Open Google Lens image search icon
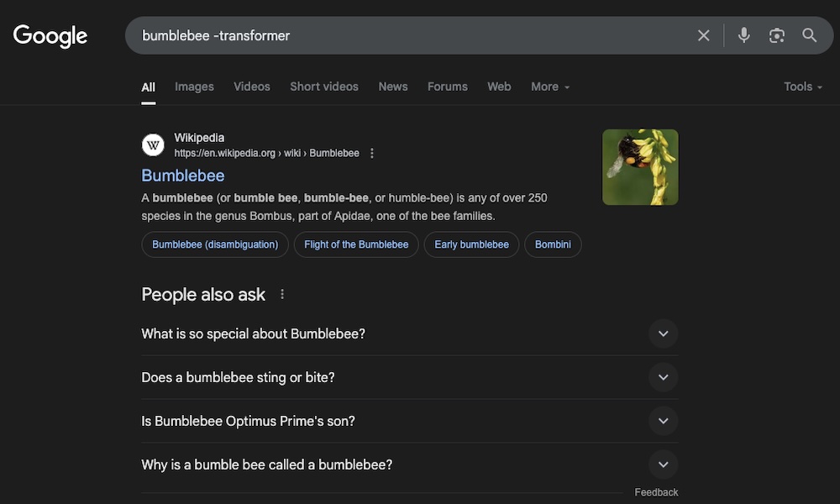This screenshot has width=840, height=504. (776, 35)
